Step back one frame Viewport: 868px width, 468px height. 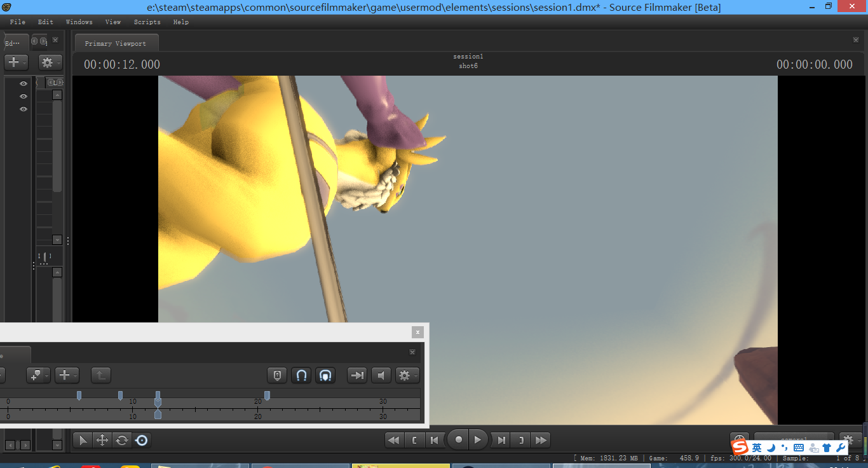pos(434,440)
